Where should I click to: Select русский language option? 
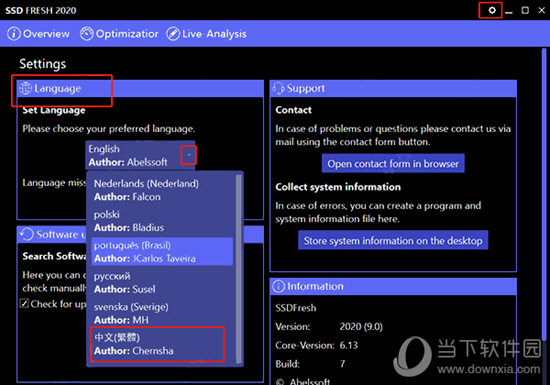[162, 282]
